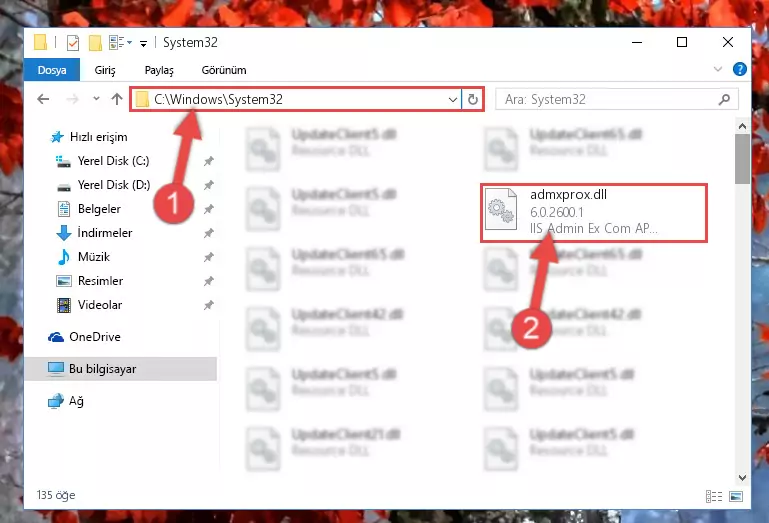Click the New folder quick access icon

click(x=95, y=43)
